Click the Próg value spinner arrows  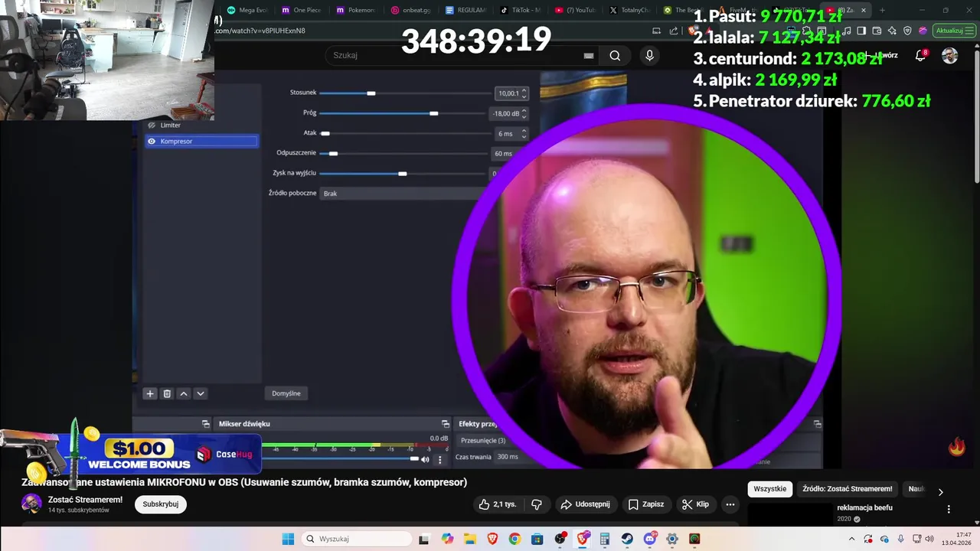point(524,113)
